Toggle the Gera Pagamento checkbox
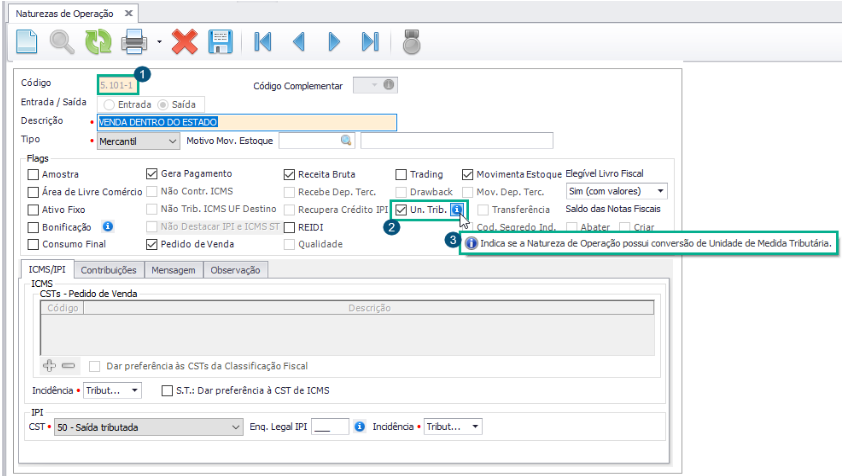Image resolution: width=844 pixels, height=476 pixels. click(x=153, y=174)
